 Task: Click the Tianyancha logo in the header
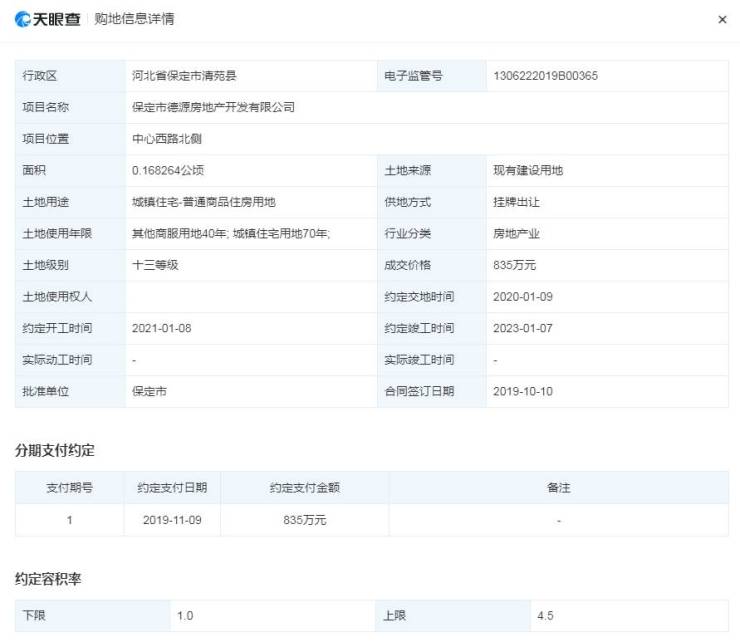[48, 19]
